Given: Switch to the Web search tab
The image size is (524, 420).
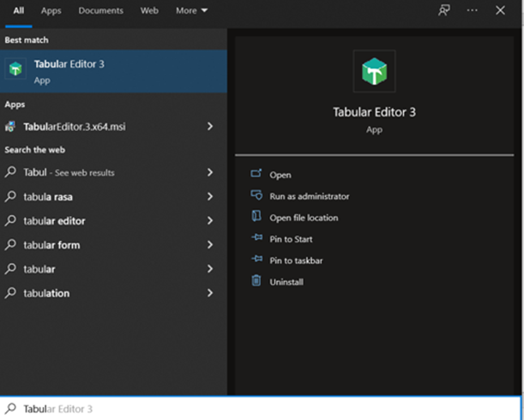Looking at the screenshot, I should click(x=149, y=10).
